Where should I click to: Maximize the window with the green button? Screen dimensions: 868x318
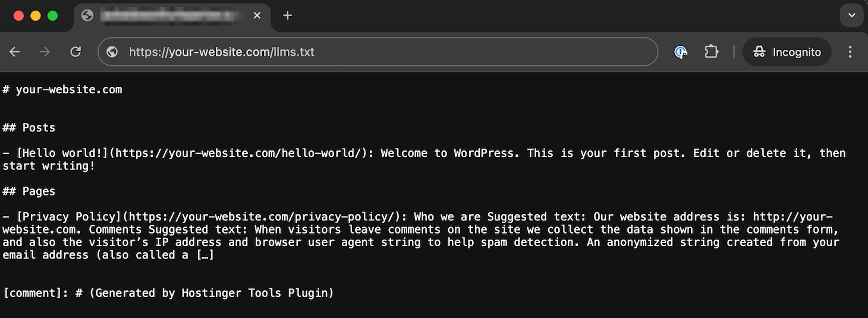click(x=52, y=16)
